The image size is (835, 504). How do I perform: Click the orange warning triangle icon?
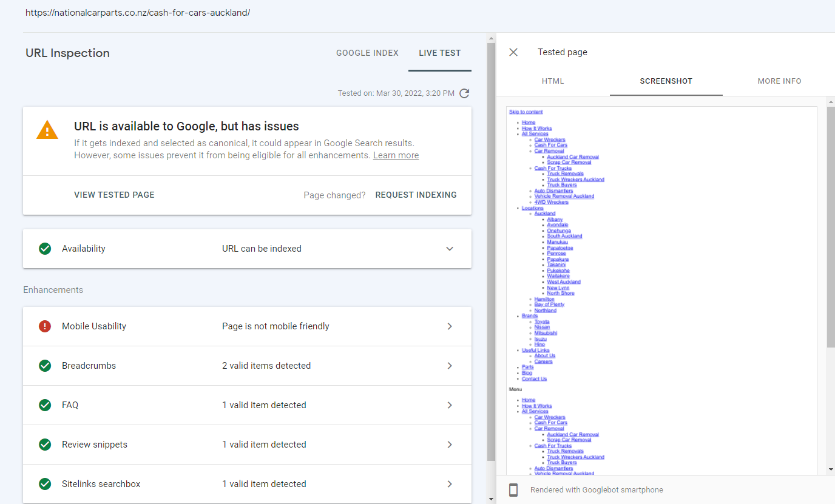[x=47, y=130]
